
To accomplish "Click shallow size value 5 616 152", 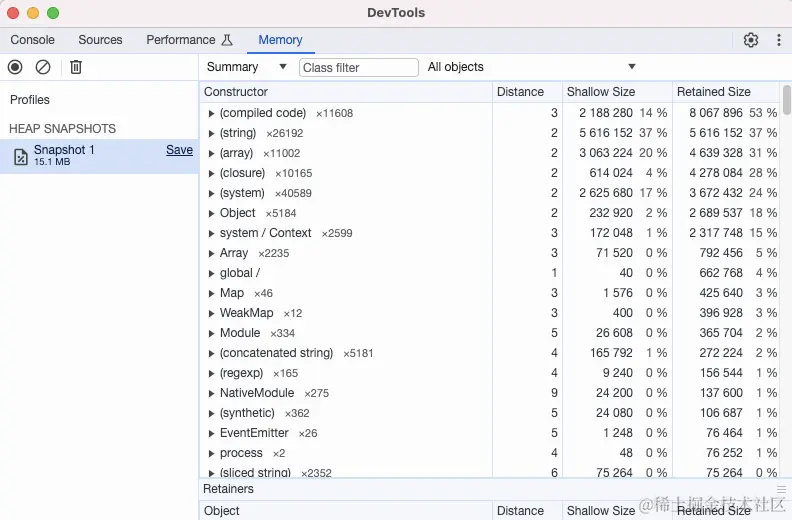I will [x=606, y=133].
